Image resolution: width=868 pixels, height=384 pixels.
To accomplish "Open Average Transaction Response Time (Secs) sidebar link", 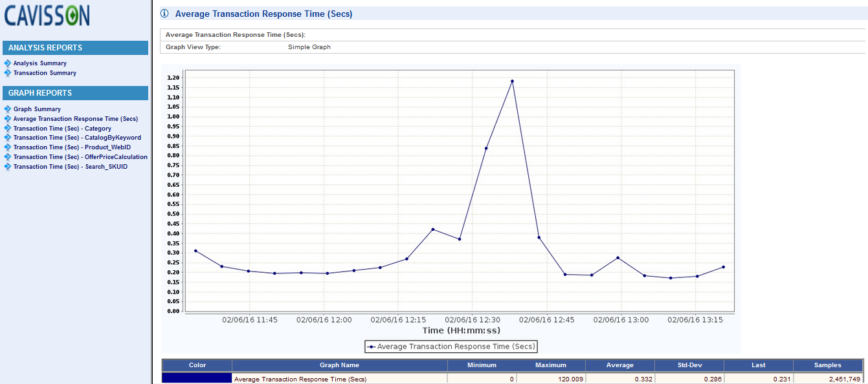I will tap(76, 119).
